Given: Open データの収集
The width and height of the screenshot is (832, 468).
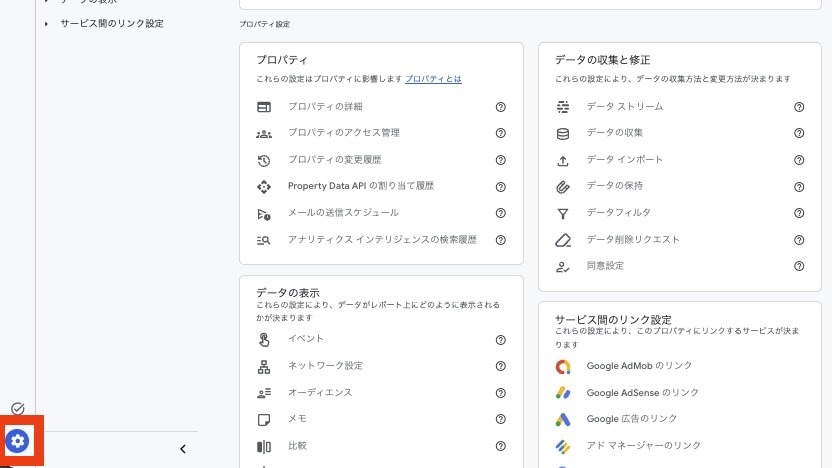Looking at the screenshot, I should (x=614, y=133).
